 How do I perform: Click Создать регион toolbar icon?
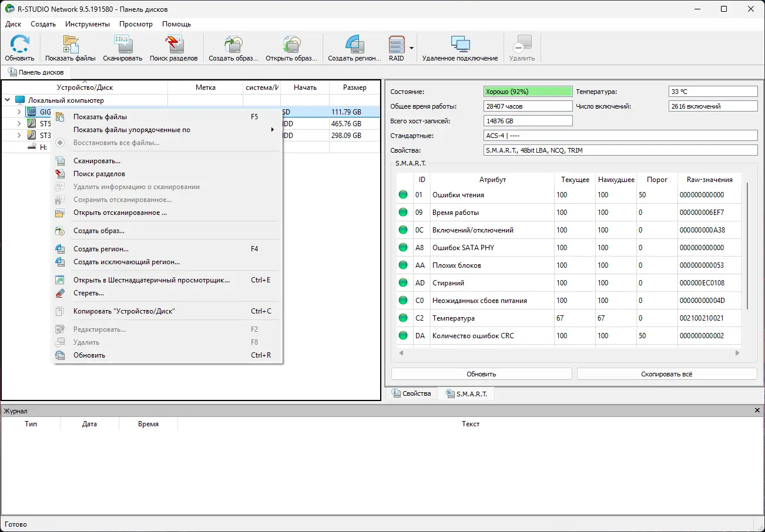point(355,45)
